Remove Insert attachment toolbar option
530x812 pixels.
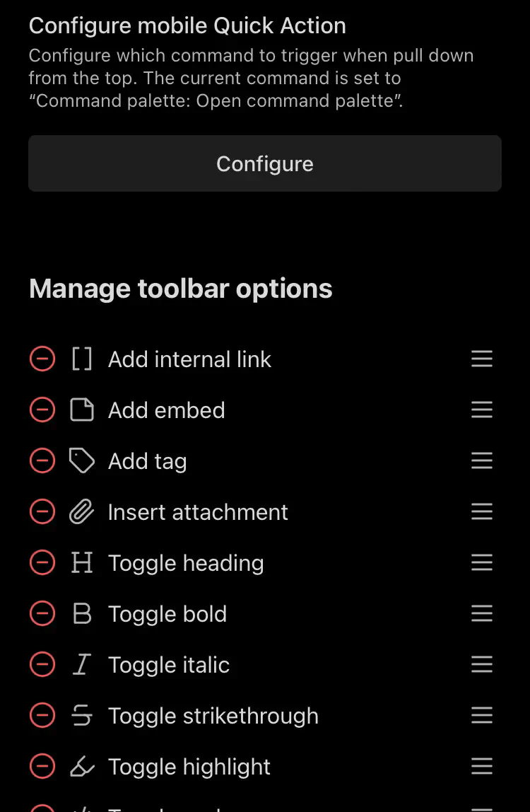point(42,512)
